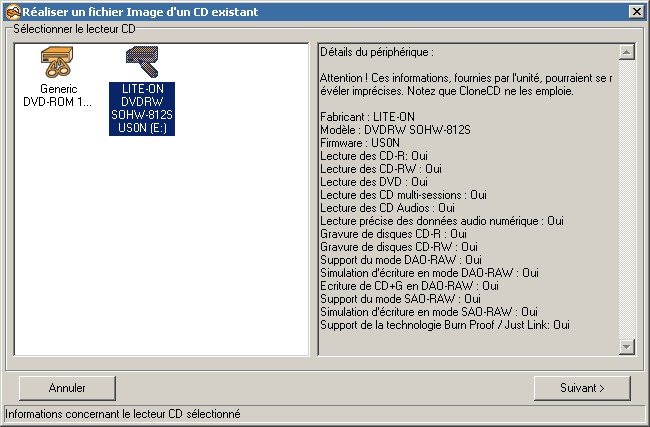
Task: Click the Generic DVD-ROM 1... label
Action: pos(58,95)
